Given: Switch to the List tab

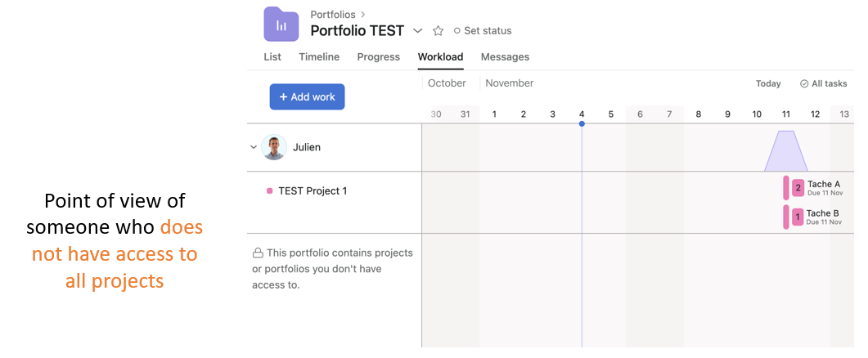Looking at the screenshot, I should 272,57.
